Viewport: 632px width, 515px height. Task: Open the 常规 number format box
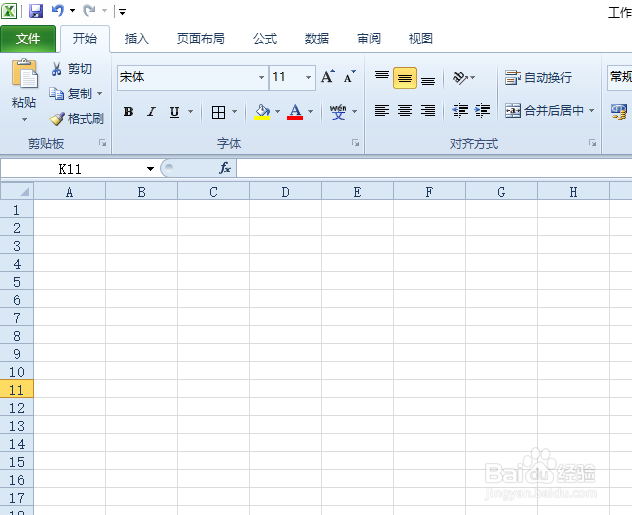[x=620, y=77]
